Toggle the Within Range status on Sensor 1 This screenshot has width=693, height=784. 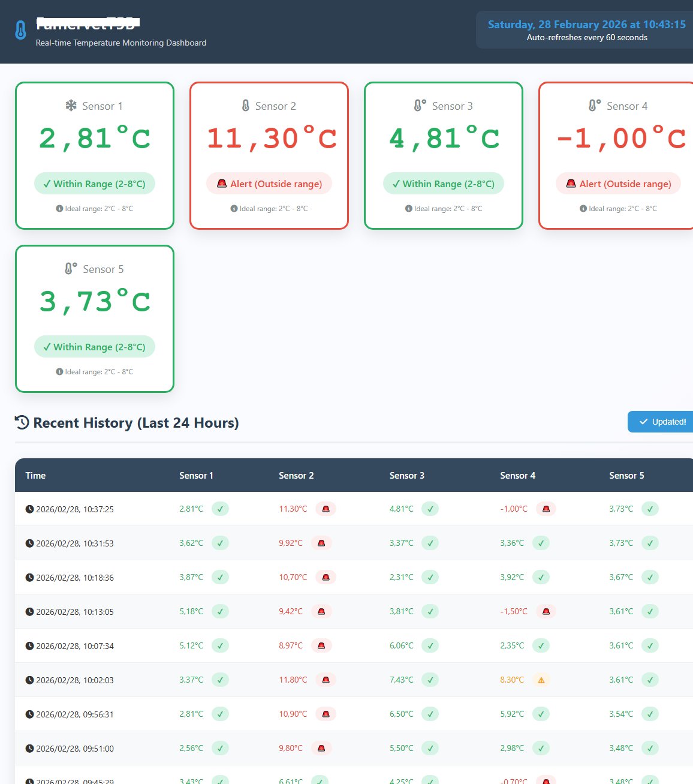click(94, 184)
